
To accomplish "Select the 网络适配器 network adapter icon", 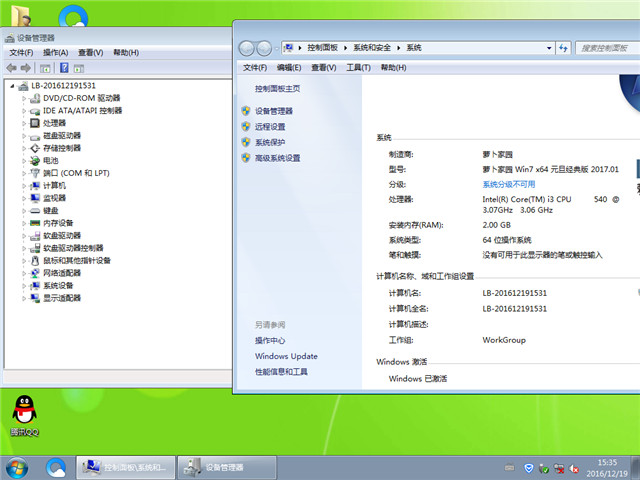I will coord(35,273).
